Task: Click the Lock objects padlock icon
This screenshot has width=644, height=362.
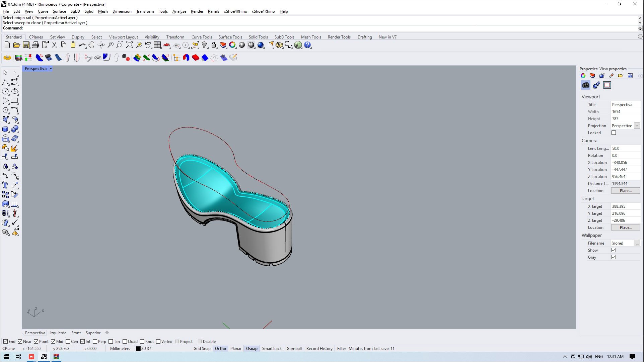Action: coord(214,45)
